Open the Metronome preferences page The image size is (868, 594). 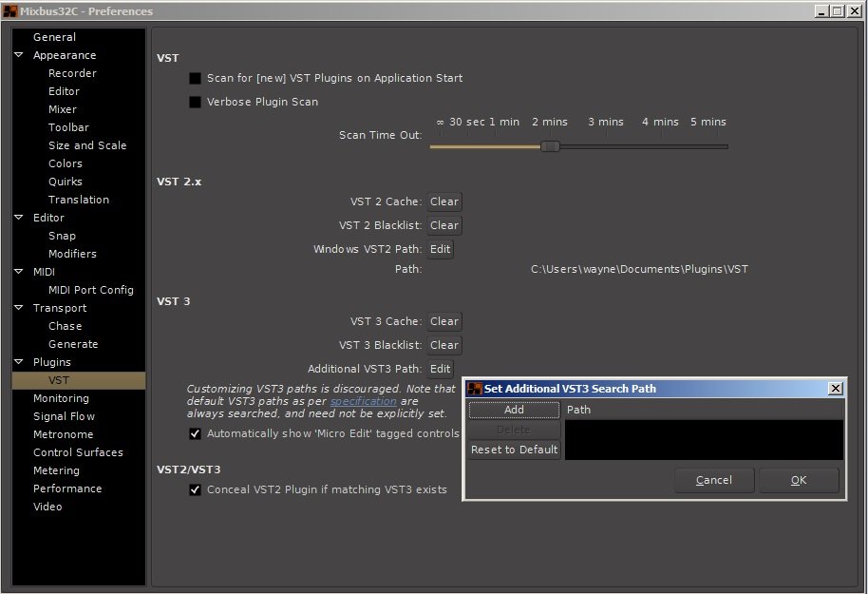pos(63,434)
